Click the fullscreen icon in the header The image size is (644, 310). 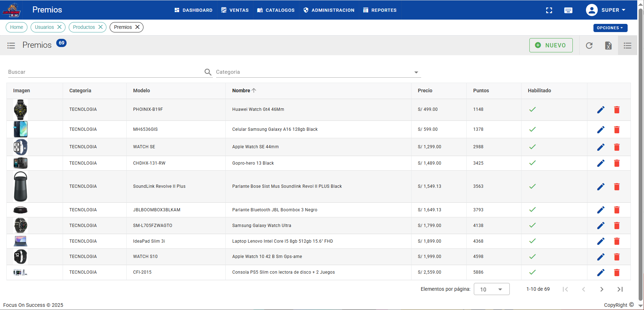point(549,10)
